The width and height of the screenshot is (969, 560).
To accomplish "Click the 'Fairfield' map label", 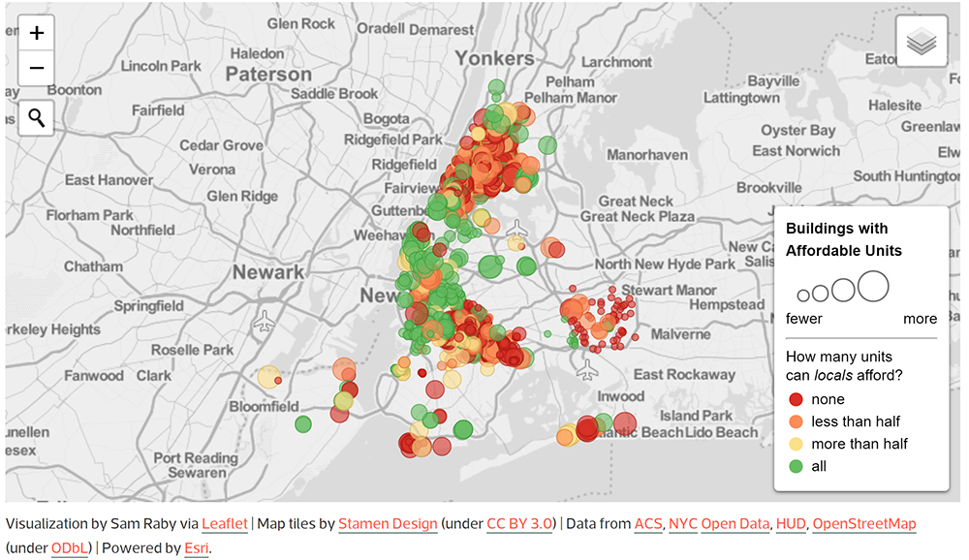I will click(158, 110).
